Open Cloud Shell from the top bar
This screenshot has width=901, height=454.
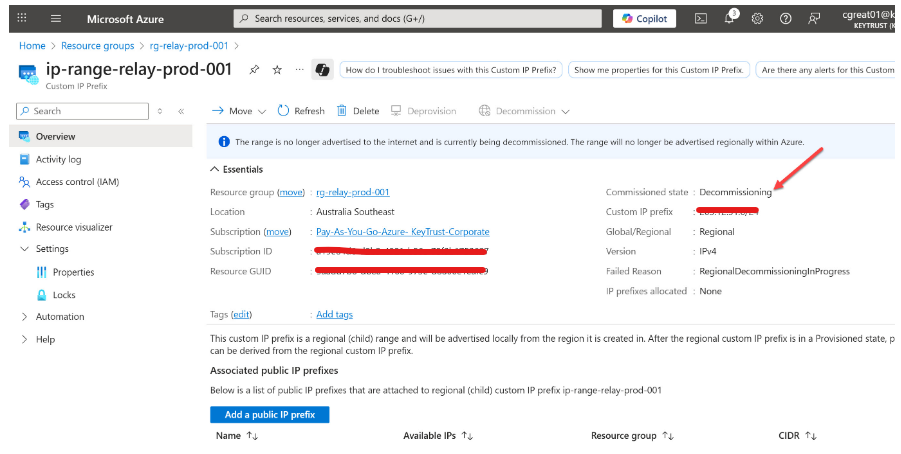(701, 18)
